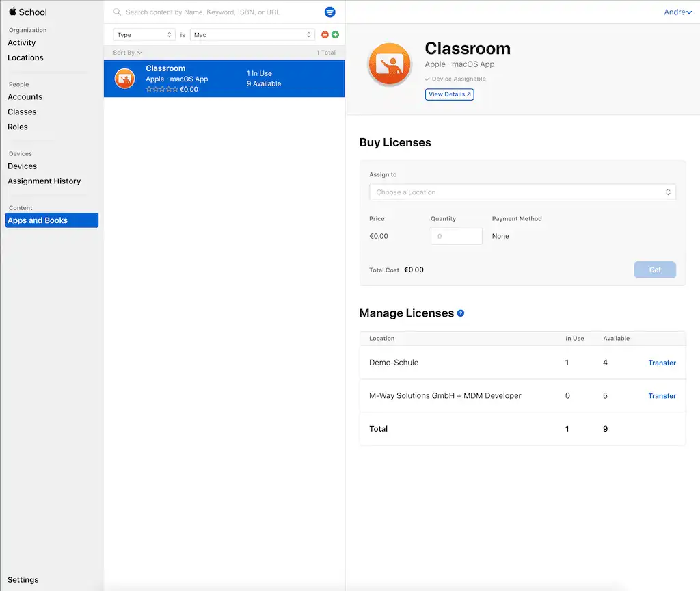
Task: Open Assignment History in sidebar
Action: (x=44, y=181)
